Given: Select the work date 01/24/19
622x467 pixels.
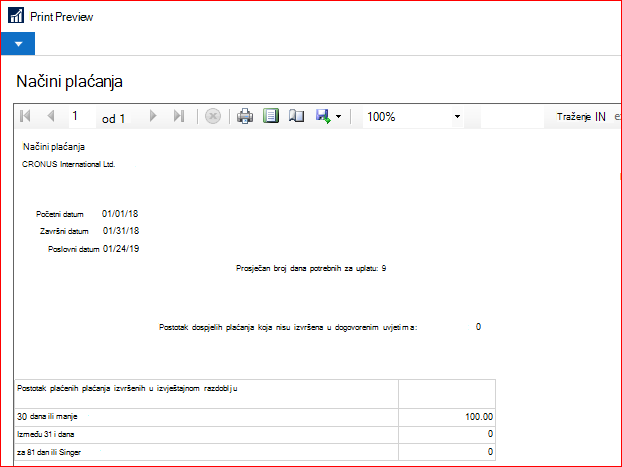Looking at the screenshot, I should tap(121, 249).
